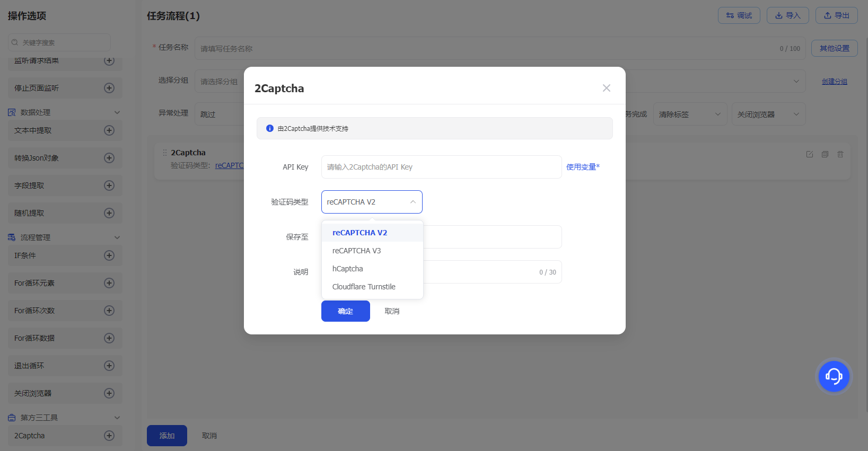Collapse the 数据处理 section
This screenshot has width=868, height=451.
click(117, 112)
